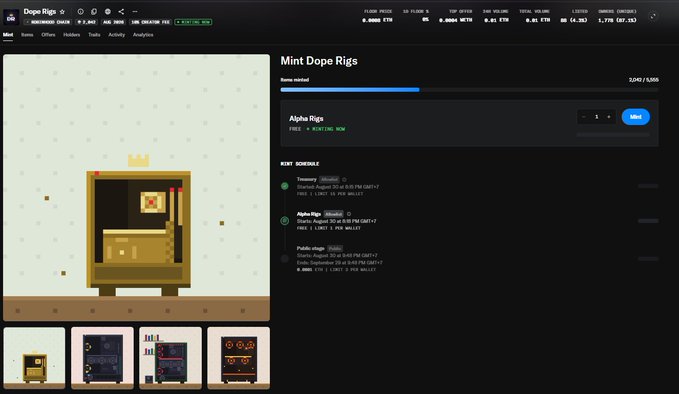Share the Dope Rigs collection
Image resolution: width=679 pixels, height=394 pixels.
[x=121, y=12]
